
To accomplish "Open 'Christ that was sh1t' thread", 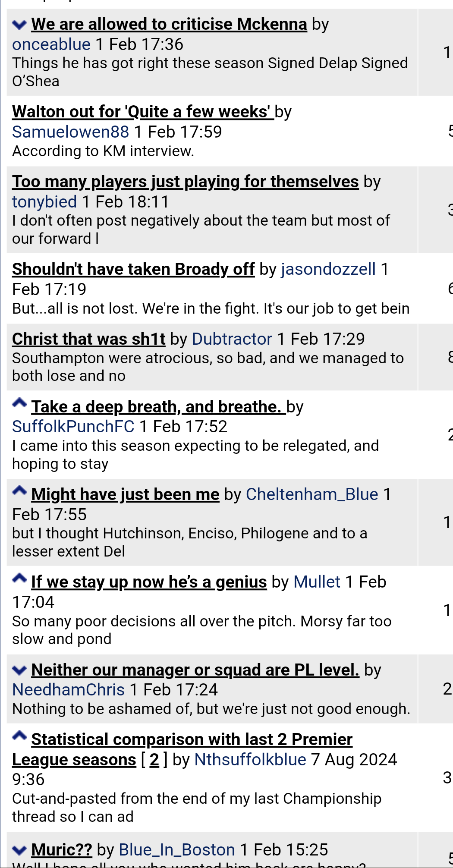I will coord(89,339).
